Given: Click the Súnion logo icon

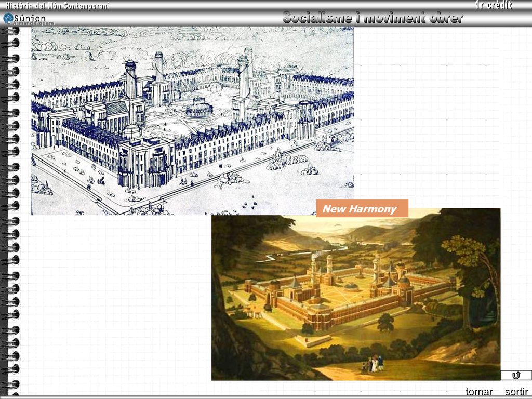Looking at the screenshot, I should coord(8,18).
